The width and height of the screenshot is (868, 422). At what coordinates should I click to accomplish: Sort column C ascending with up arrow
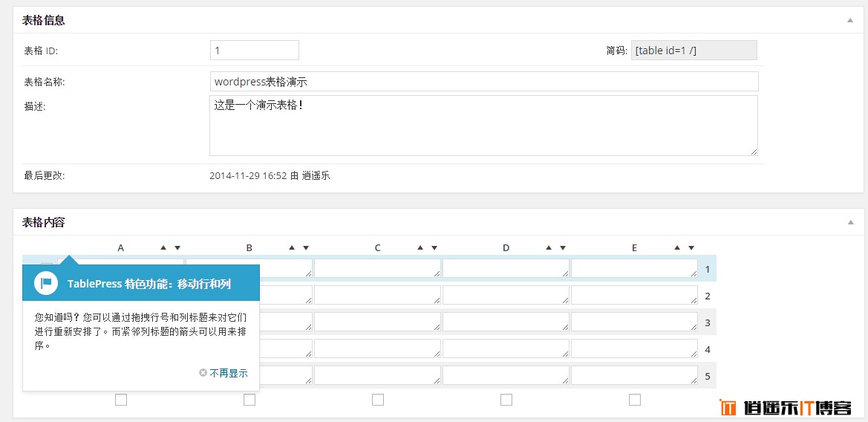pyautogui.click(x=420, y=247)
